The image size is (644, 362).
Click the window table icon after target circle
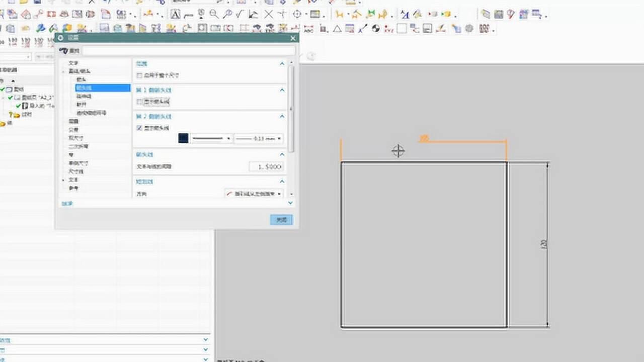pos(314,15)
